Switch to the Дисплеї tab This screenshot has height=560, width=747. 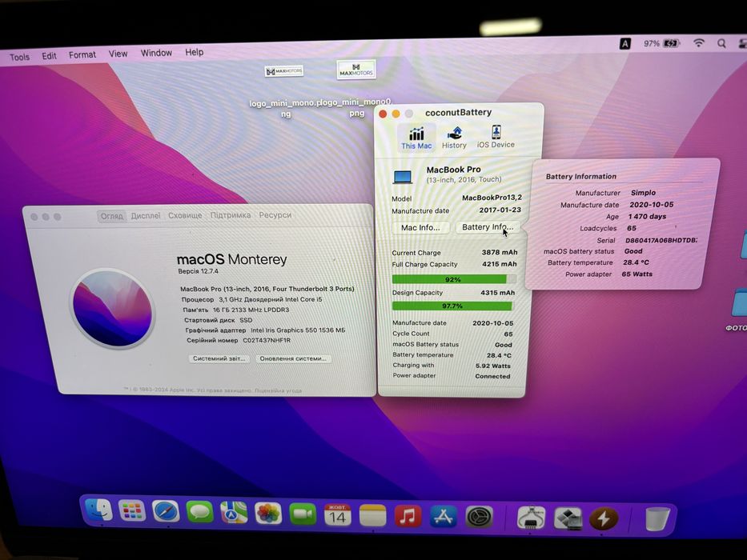146,216
